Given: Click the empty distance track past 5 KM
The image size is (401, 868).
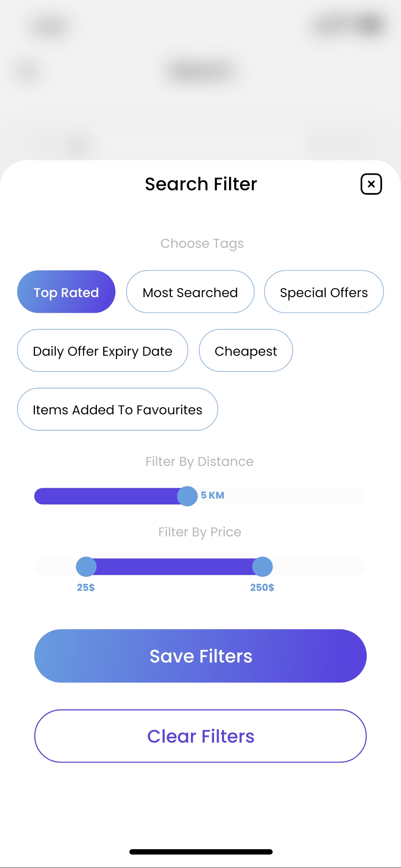Looking at the screenshot, I should tap(297, 496).
